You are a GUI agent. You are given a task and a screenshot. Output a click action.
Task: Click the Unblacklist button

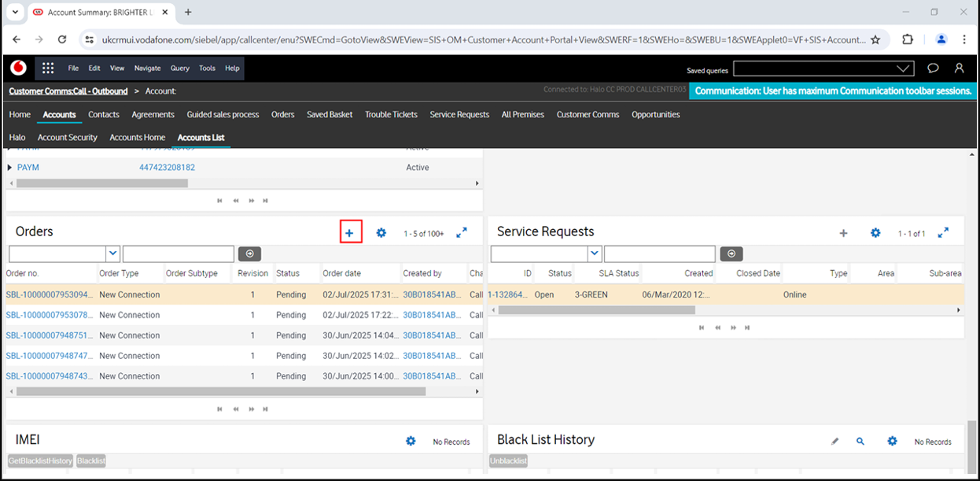[508, 461]
